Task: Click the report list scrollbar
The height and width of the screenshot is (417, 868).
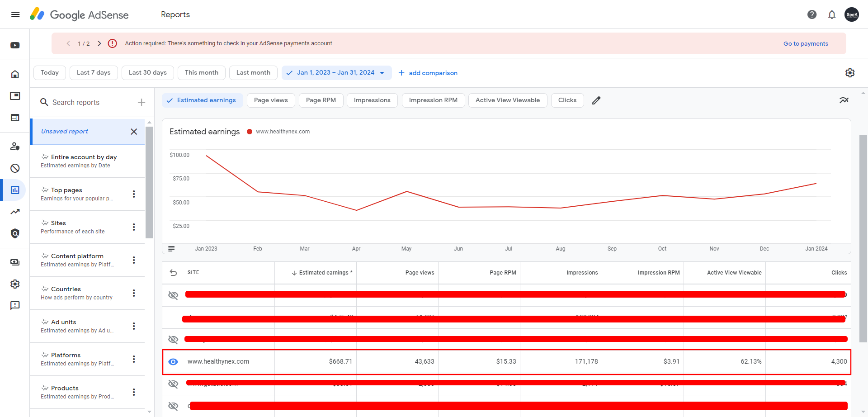Action: pyautogui.click(x=150, y=182)
